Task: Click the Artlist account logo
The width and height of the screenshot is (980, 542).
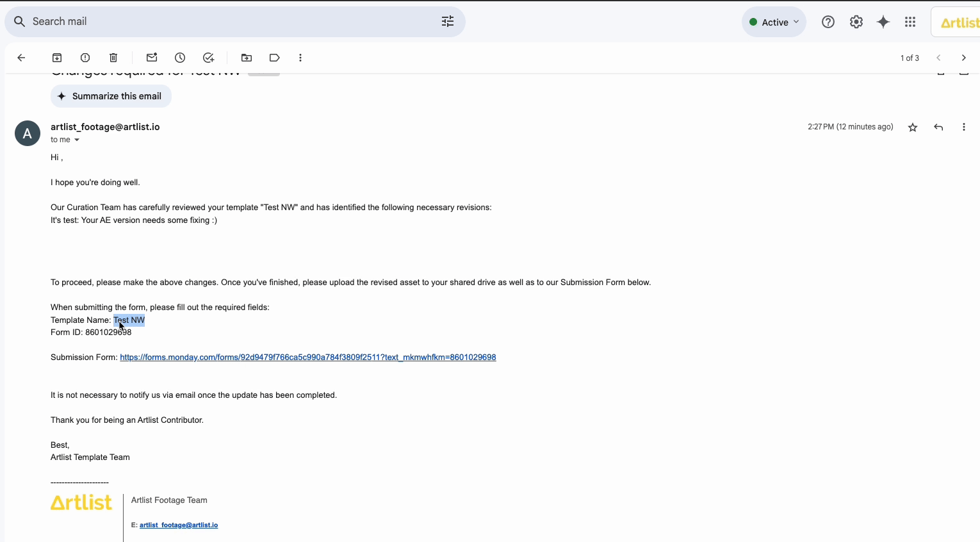Action: (959, 22)
